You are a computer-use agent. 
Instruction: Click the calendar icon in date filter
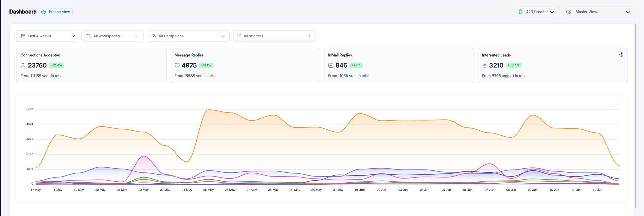23,36
